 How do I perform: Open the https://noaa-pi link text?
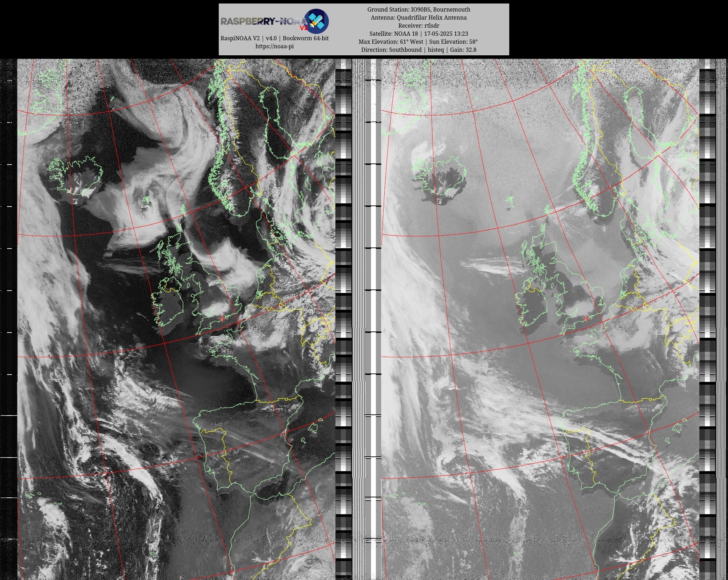pos(274,46)
